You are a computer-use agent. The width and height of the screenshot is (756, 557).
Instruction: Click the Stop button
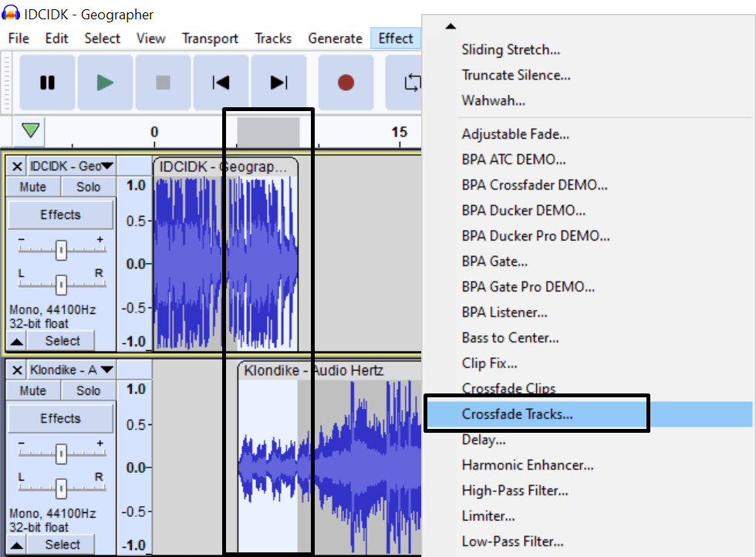(163, 83)
